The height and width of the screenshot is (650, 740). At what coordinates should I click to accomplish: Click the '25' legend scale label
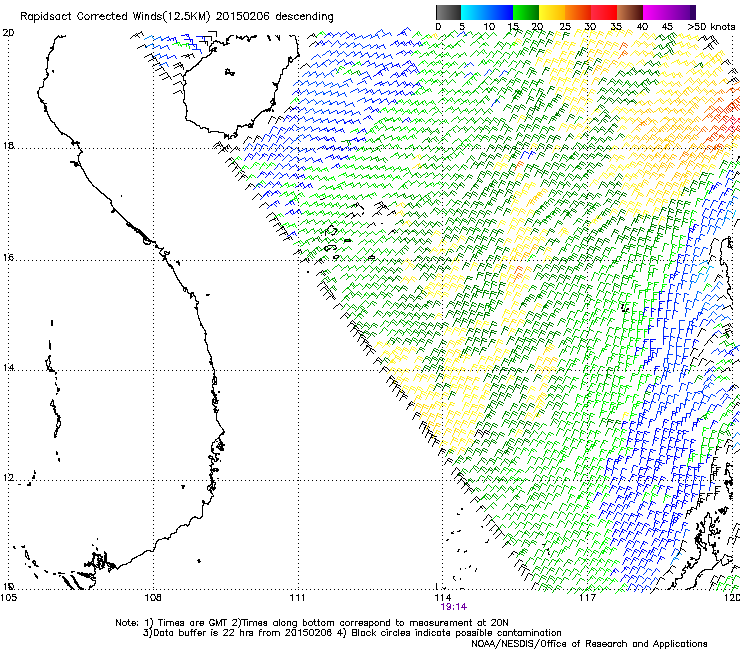click(565, 26)
